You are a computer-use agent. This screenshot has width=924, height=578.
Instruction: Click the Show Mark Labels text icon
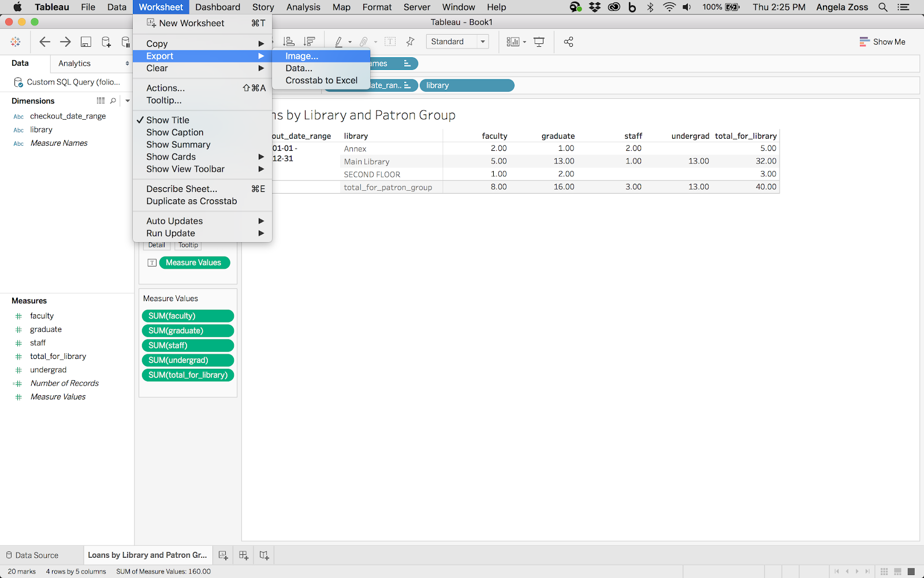(390, 42)
